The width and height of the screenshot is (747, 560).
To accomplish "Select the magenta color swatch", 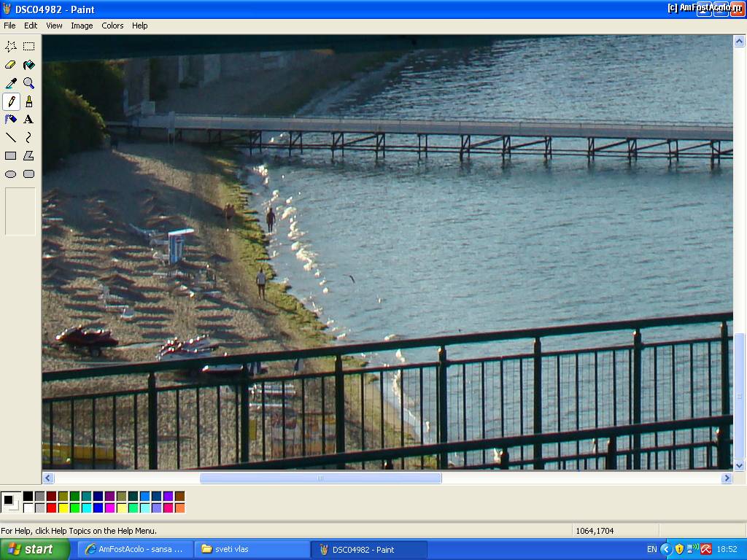I will 109,508.
